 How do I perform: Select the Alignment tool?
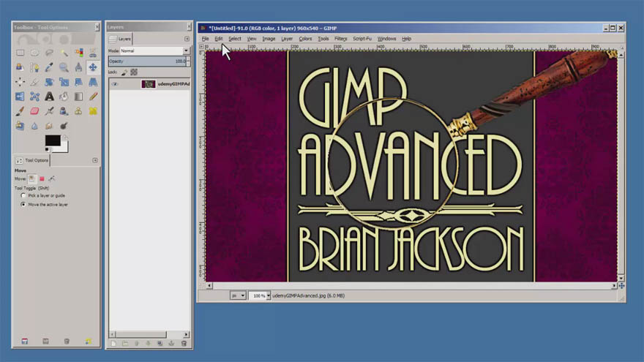tap(20, 82)
